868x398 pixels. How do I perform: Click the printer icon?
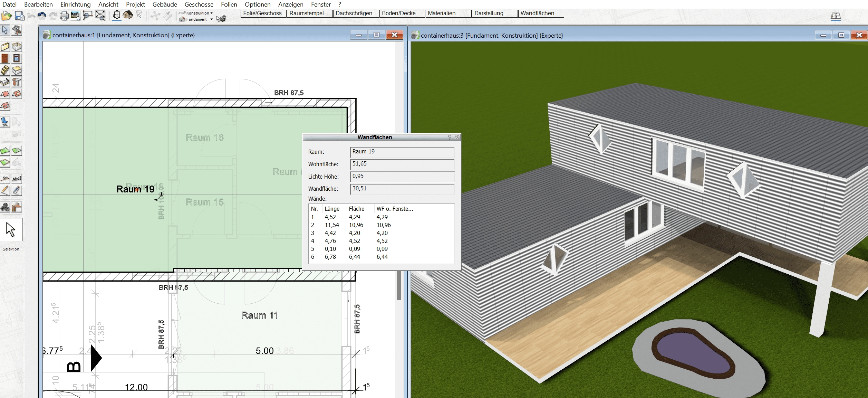pos(64,16)
